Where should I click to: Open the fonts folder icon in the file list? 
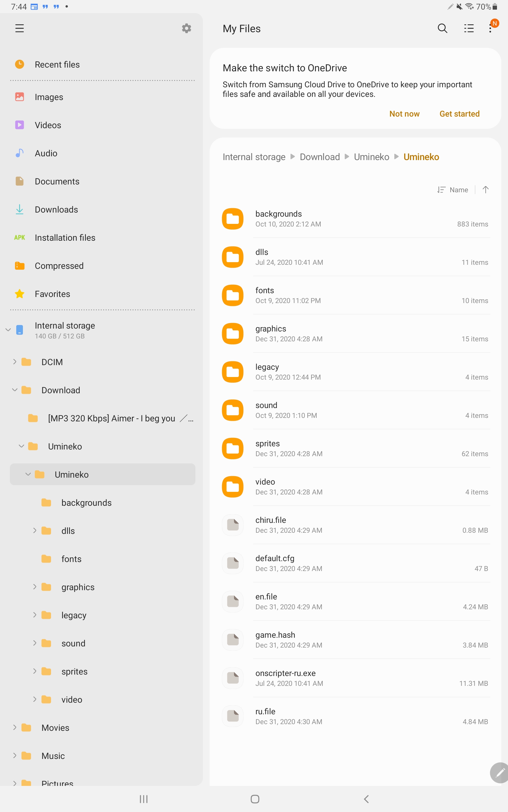click(x=233, y=295)
